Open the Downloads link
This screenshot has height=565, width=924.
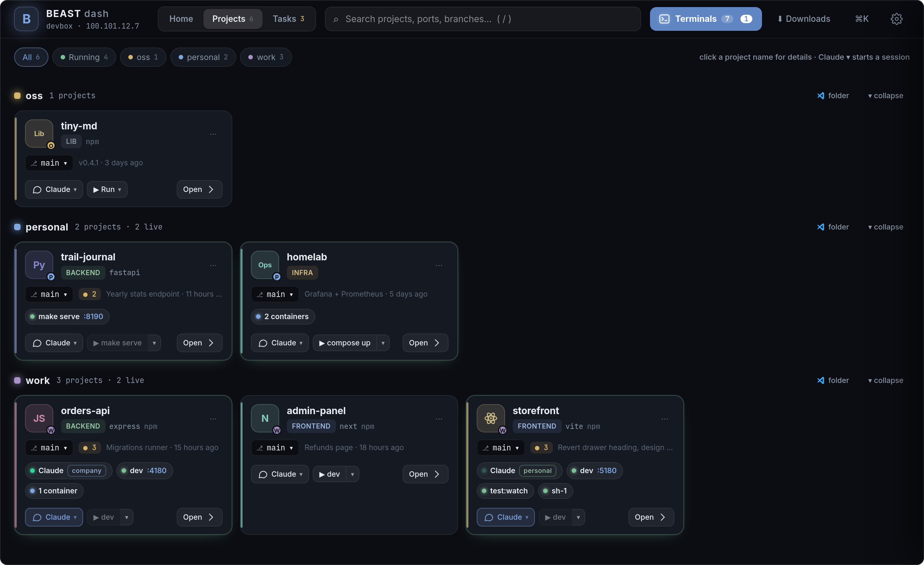click(x=803, y=19)
